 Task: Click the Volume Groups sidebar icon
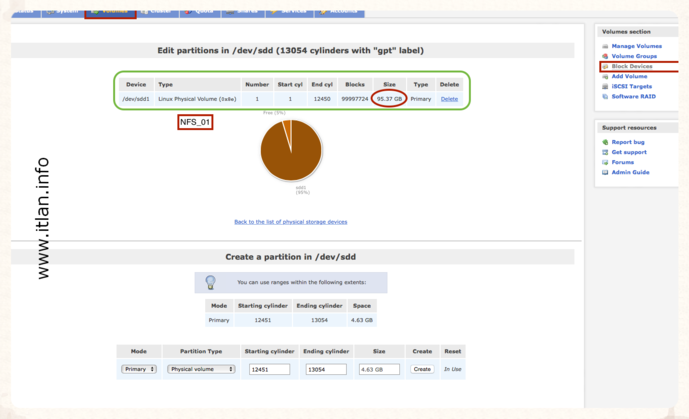[x=605, y=56]
